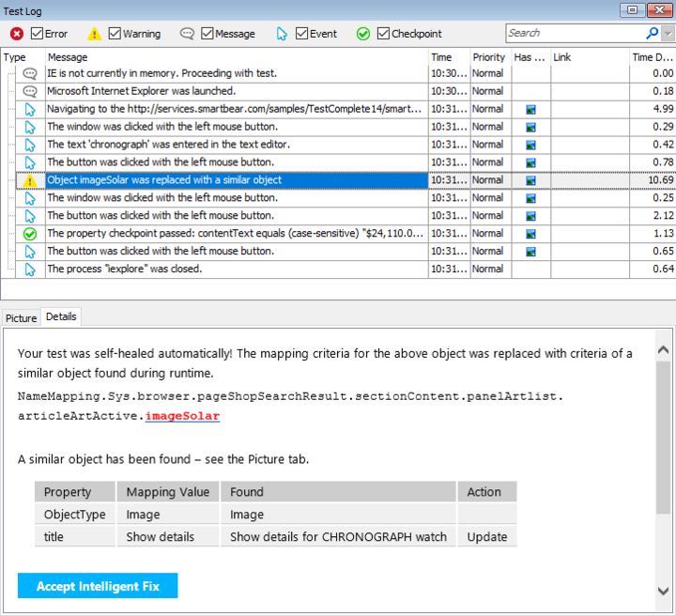This screenshot has height=616, width=676.
Task: Click the red imageSolar link
Action: tap(181, 416)
